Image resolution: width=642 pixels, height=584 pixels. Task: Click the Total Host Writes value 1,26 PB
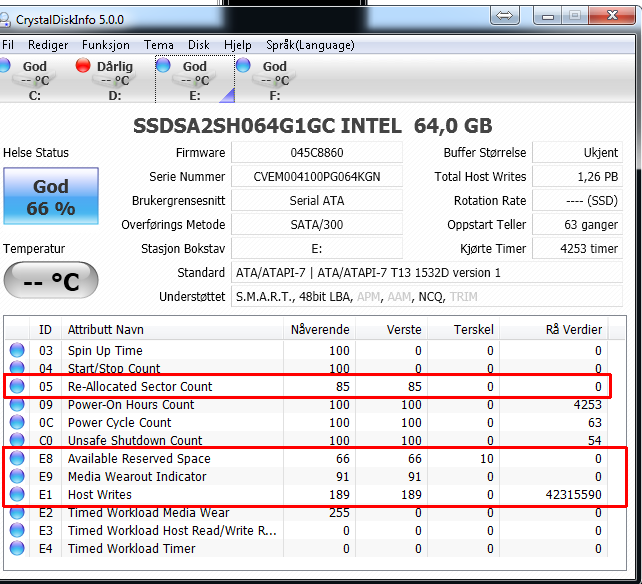(577, 177)
